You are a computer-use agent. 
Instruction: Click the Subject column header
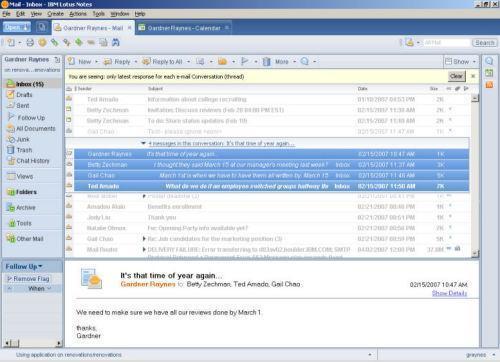click(x=155, y=89)
